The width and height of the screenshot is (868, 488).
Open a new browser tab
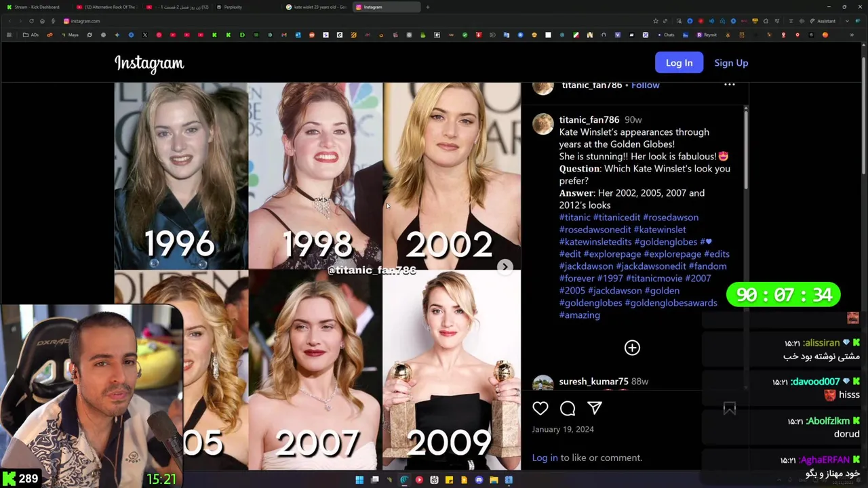(x=428, y=7)
